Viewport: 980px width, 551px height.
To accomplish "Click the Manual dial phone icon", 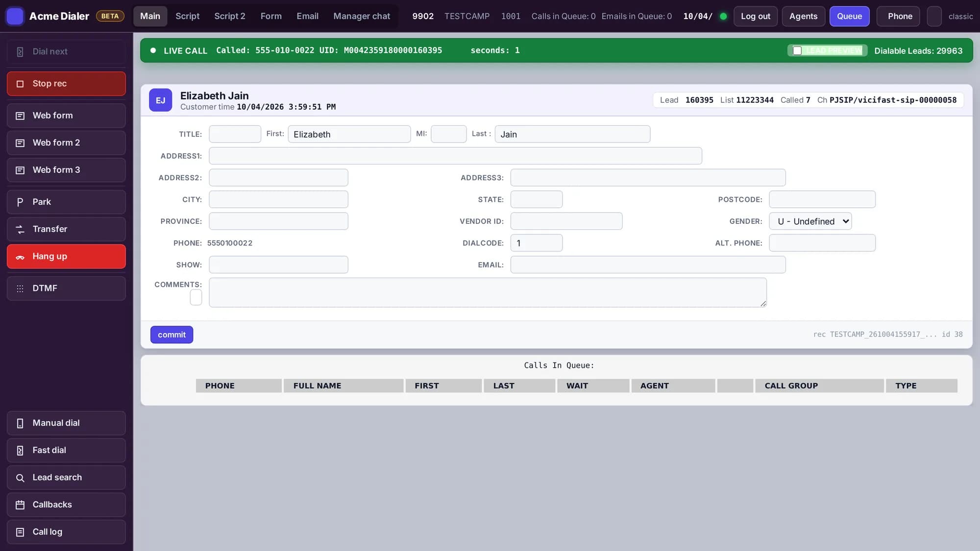I will coord(20,423).
